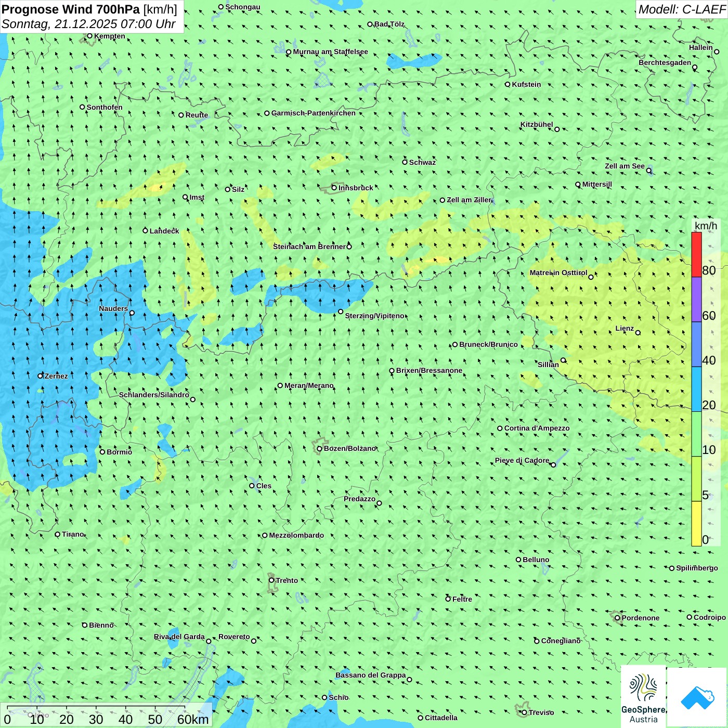Click the Kempten label

tap(109, 36)
